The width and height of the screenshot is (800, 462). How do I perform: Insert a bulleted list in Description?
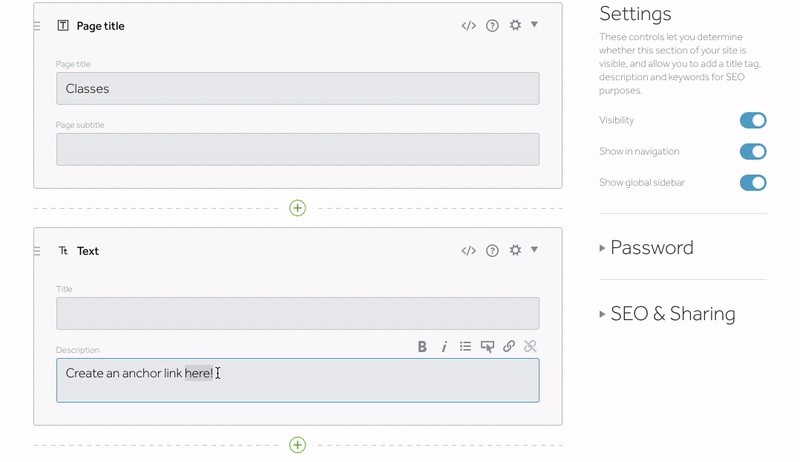click(465, 347)
